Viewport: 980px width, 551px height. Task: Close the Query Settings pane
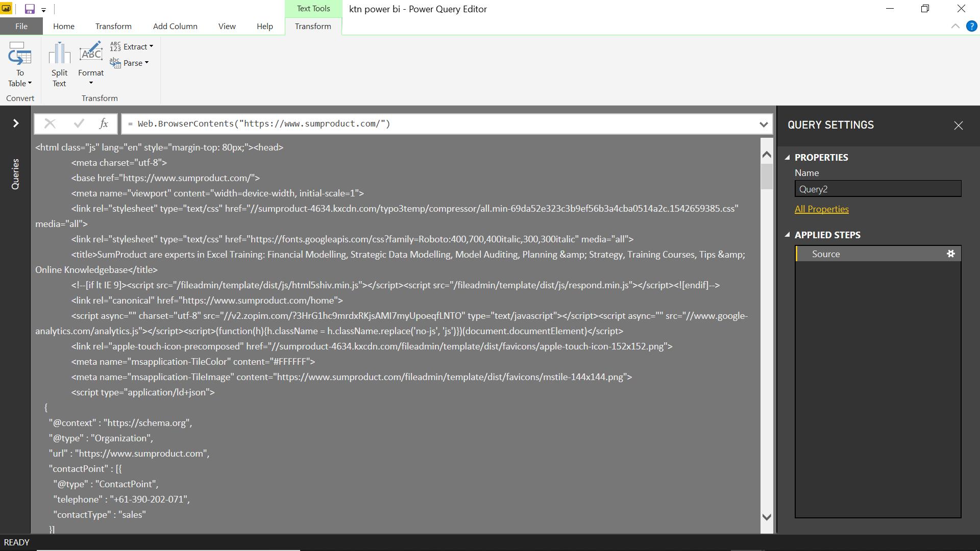tap(959, 126)
